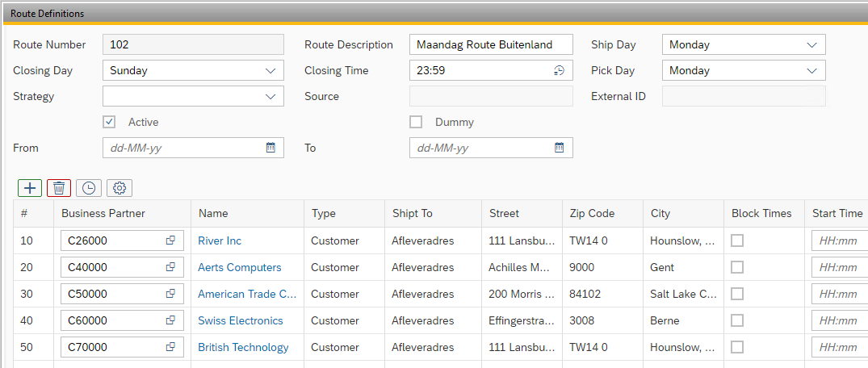Open the To date calendar picker
This screenshot has width=868, height=368.
pyautogui.click(x=559, y=148)
